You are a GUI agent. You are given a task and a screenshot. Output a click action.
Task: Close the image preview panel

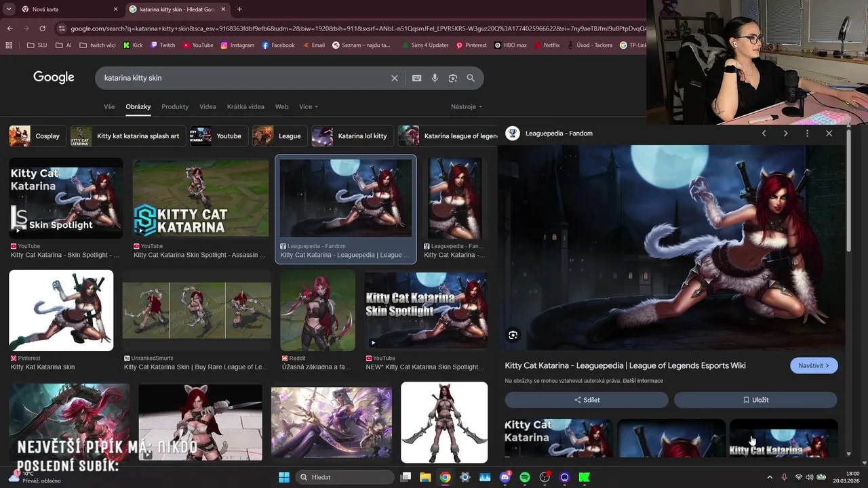[x=829, y=134]
